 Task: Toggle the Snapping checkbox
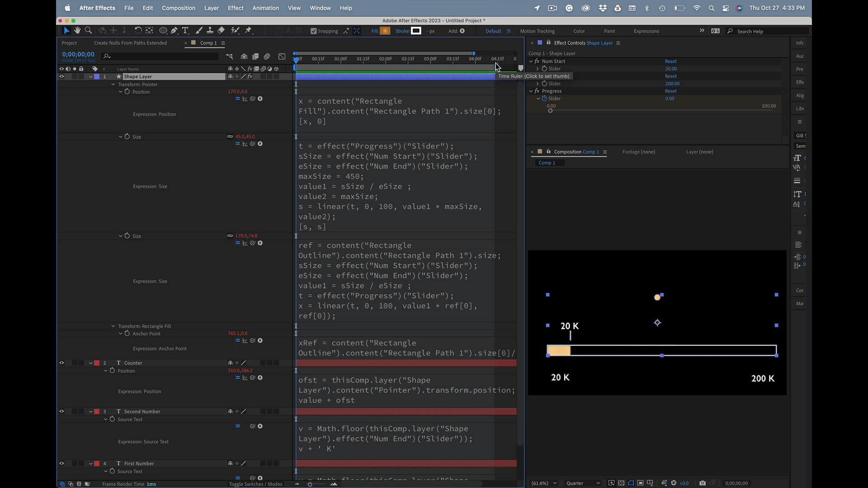coord(314,31)
